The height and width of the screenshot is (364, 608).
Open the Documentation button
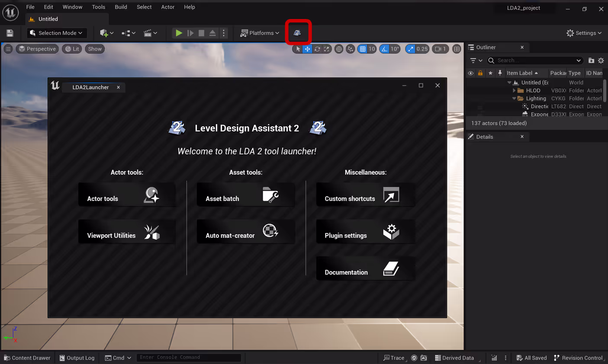[366, 268]
